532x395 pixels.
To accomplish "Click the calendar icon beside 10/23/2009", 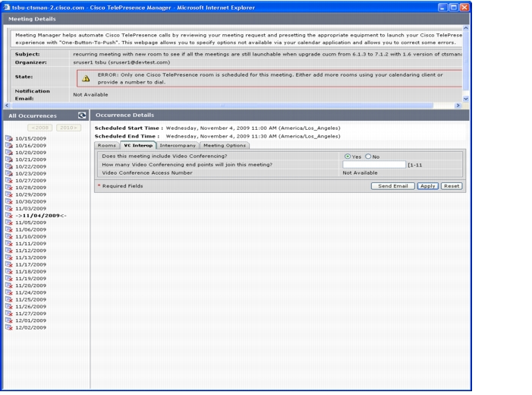I will pos(9,173).
